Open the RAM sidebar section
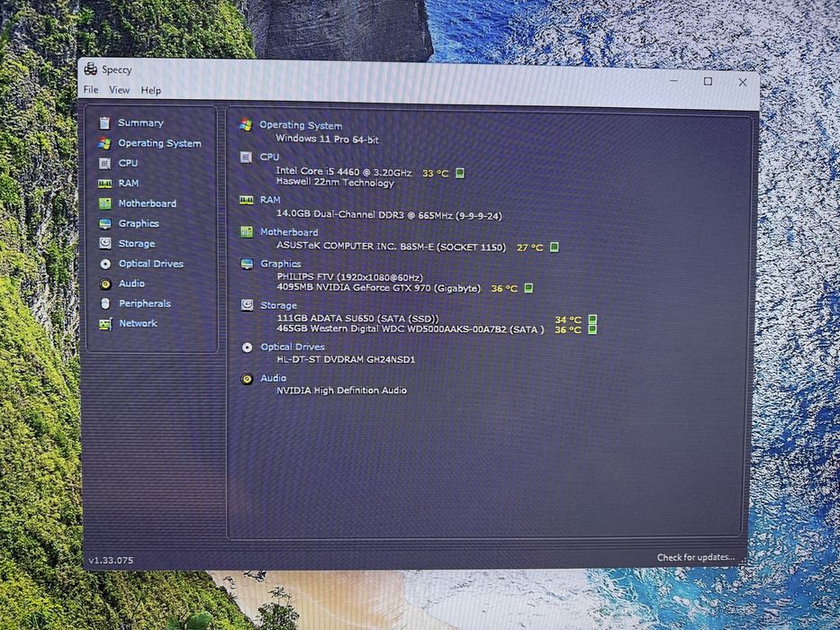 (129, 184)
